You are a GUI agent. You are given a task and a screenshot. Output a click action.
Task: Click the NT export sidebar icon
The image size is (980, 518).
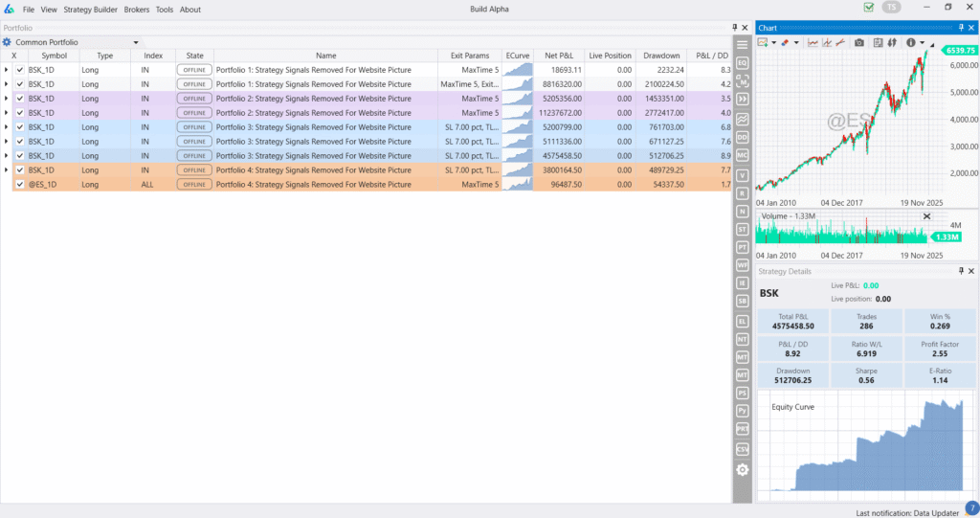[x=742, y=339]
